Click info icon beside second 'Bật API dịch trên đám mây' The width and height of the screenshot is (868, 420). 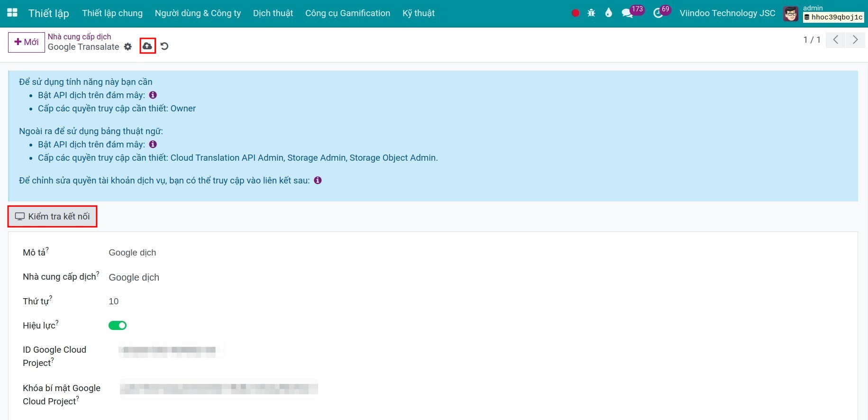tap(153, 144)
